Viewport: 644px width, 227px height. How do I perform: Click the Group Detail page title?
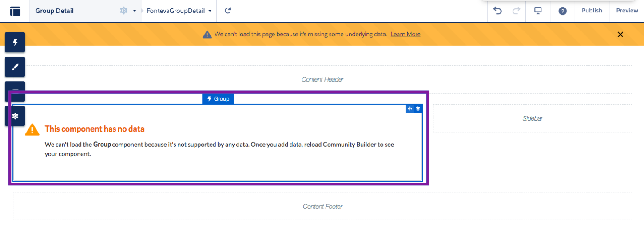tap(55, 11)
